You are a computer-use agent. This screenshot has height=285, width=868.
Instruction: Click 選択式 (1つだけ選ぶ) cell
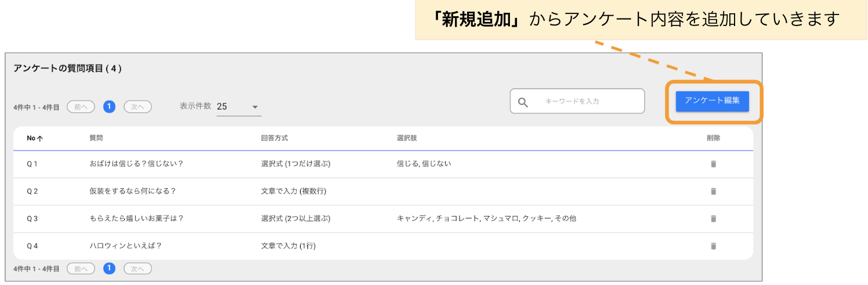(296, 164)
